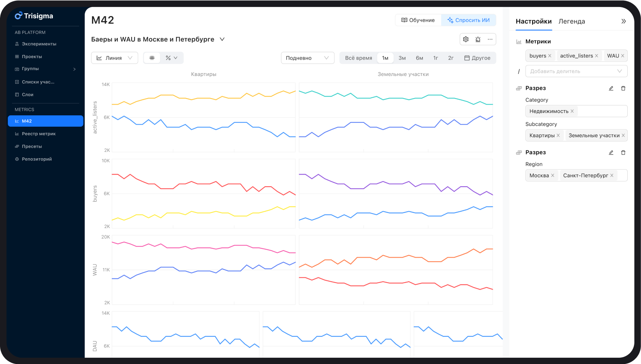Click the Обучение button
This screenshot has height=364, width=641.
point(418,20)
